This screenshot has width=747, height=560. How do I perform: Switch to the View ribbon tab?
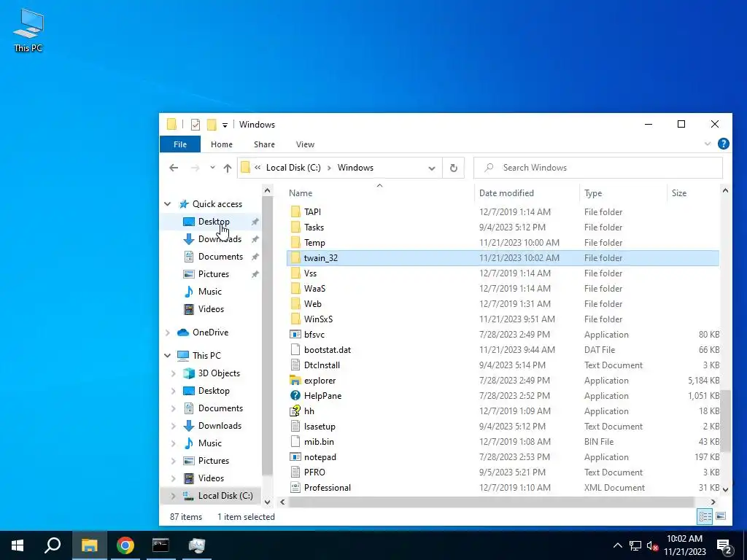tap(305, 144)
